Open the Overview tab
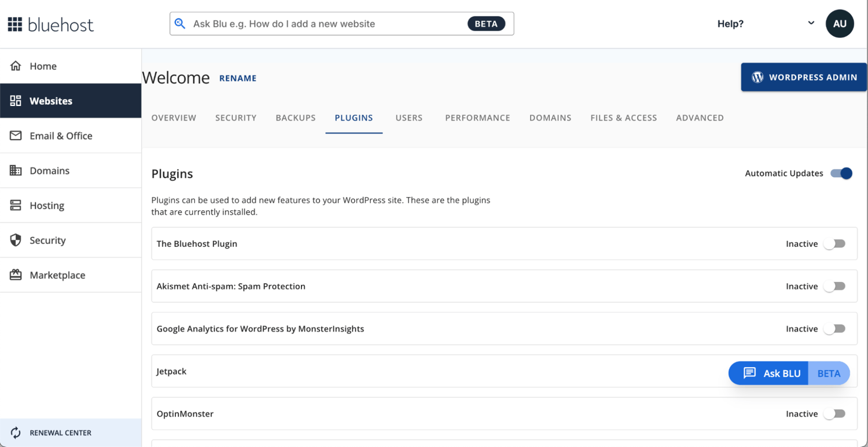Screen dimensions: 868x447 (x=174, y=118)
